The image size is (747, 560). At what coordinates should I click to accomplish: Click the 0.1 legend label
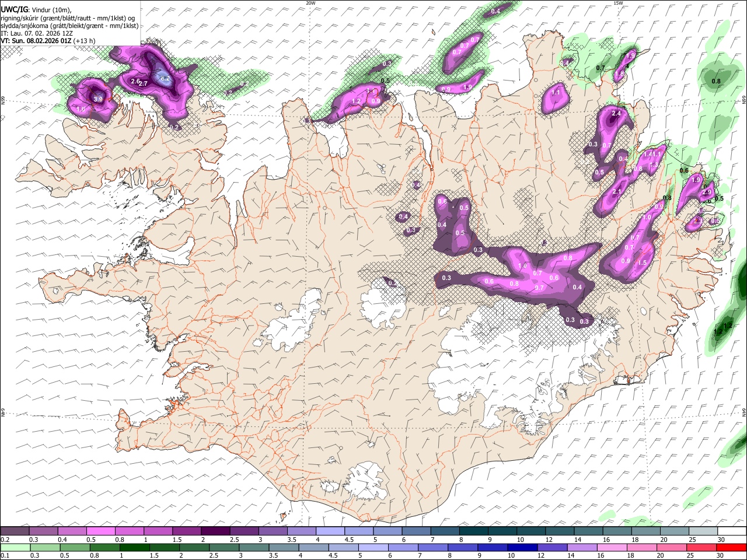pos(5,555)
